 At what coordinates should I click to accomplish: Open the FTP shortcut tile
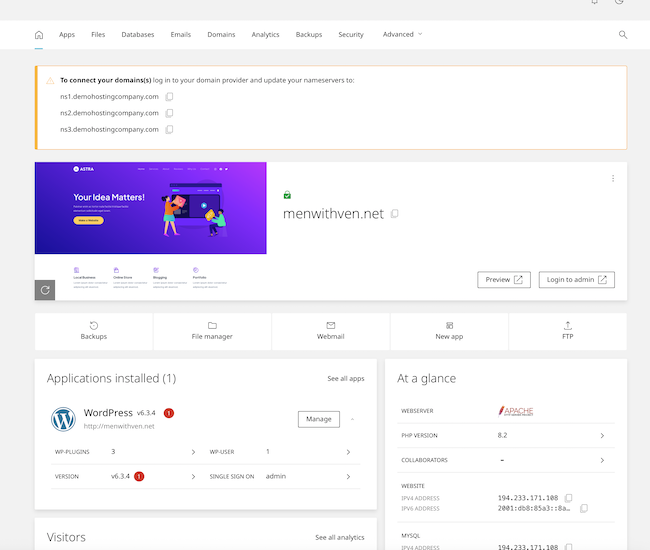(x=567, y=331)
